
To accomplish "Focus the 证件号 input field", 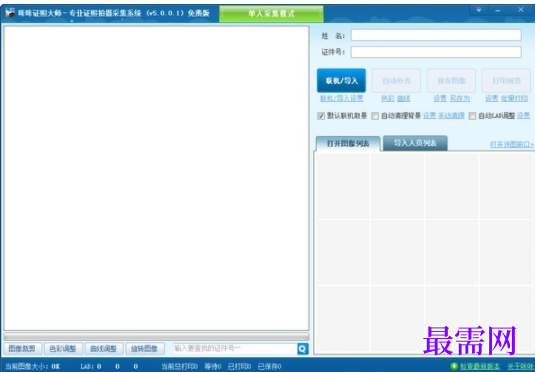I will coord(436,52).
